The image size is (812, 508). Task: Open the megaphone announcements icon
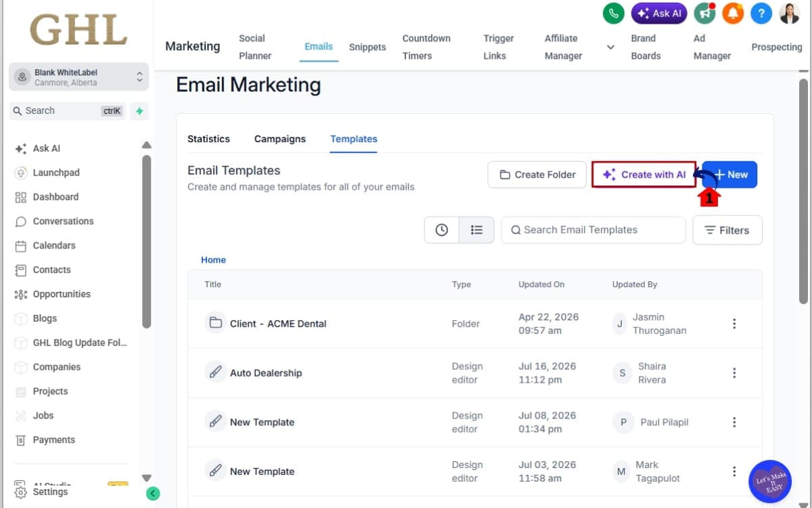705,13
